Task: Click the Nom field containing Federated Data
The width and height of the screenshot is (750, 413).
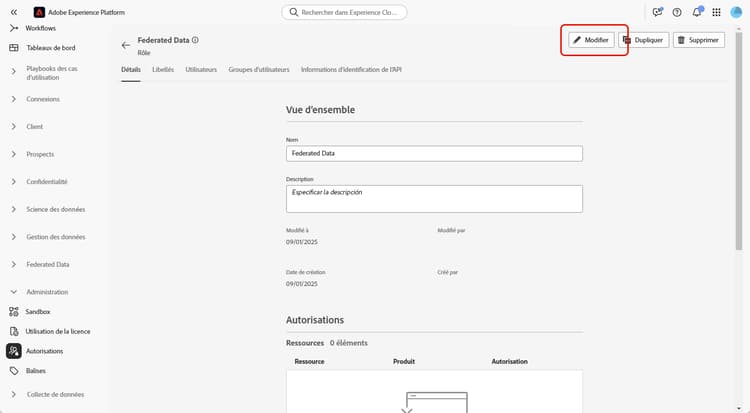Action: point(434,154)
